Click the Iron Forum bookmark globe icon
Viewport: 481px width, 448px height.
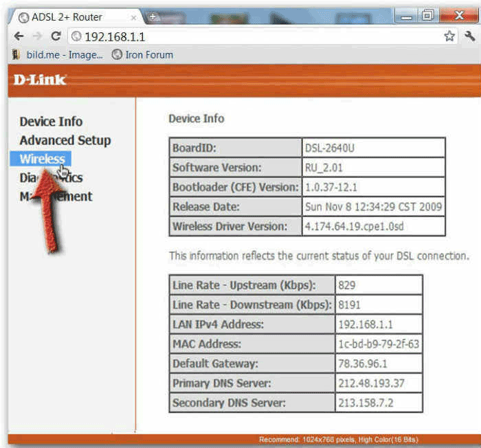[117, 54]
